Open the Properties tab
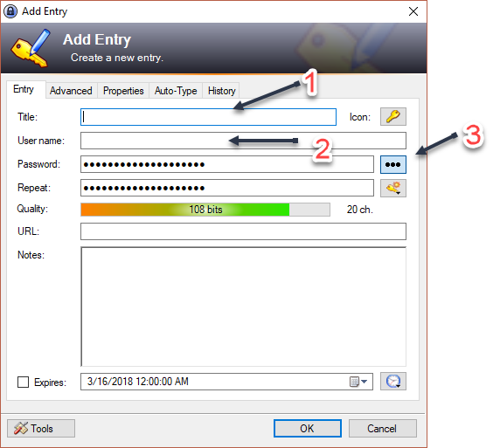 tap(123, 91)
